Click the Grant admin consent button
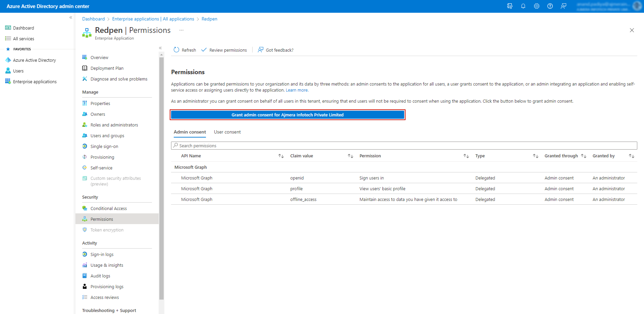 [287, 115]
